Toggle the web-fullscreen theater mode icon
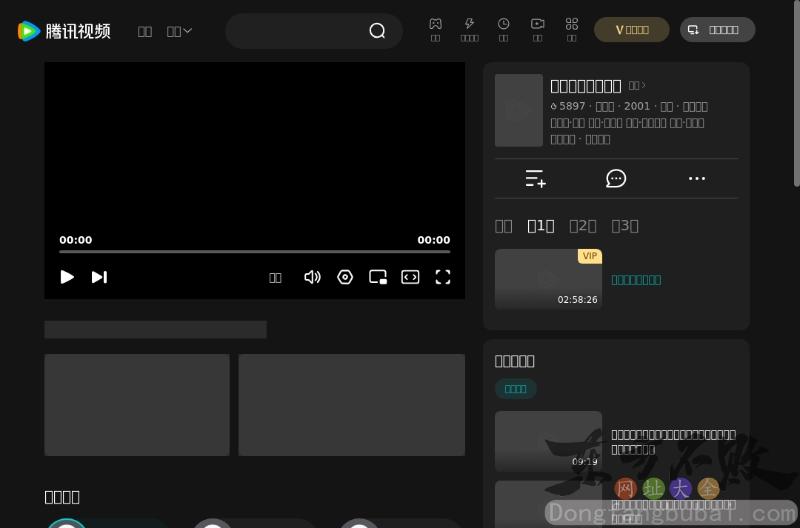 coord(410,277)
